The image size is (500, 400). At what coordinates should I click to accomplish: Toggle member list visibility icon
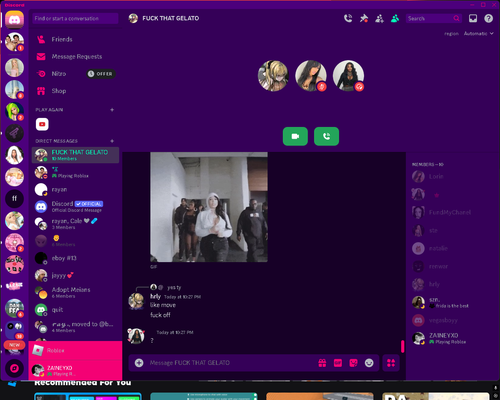(395, 18)
